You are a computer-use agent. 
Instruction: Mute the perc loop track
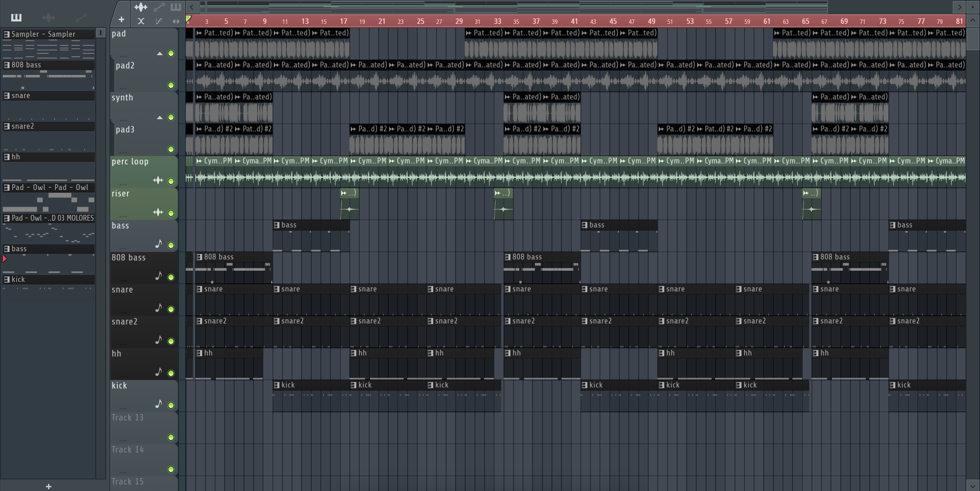coord(171,181)
